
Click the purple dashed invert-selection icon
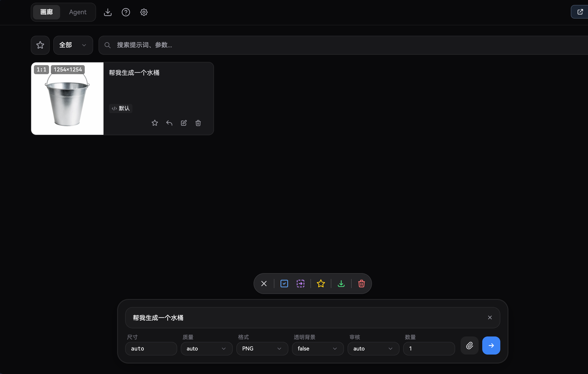coord(301,284)
